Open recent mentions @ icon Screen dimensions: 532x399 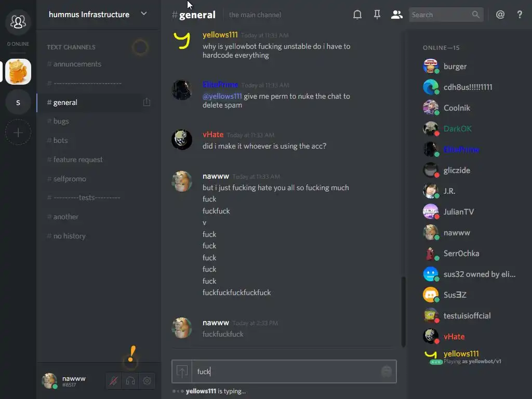tap(500, 15)
